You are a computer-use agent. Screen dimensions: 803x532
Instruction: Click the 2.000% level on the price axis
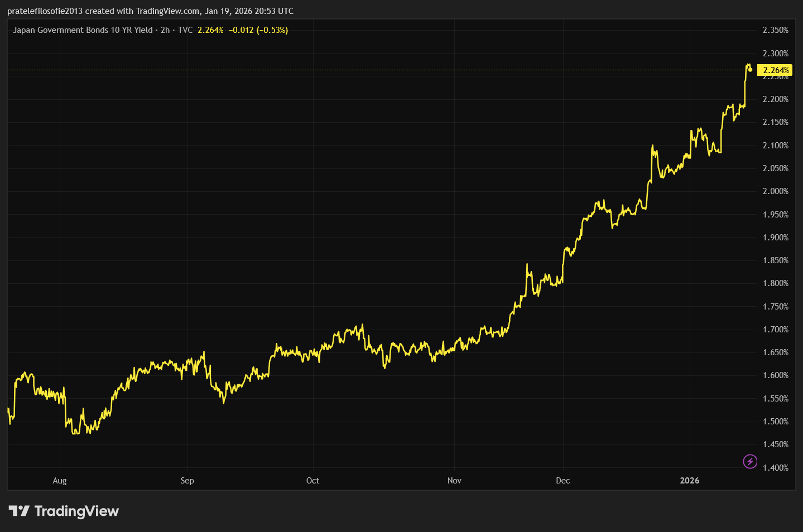point(775,191)
